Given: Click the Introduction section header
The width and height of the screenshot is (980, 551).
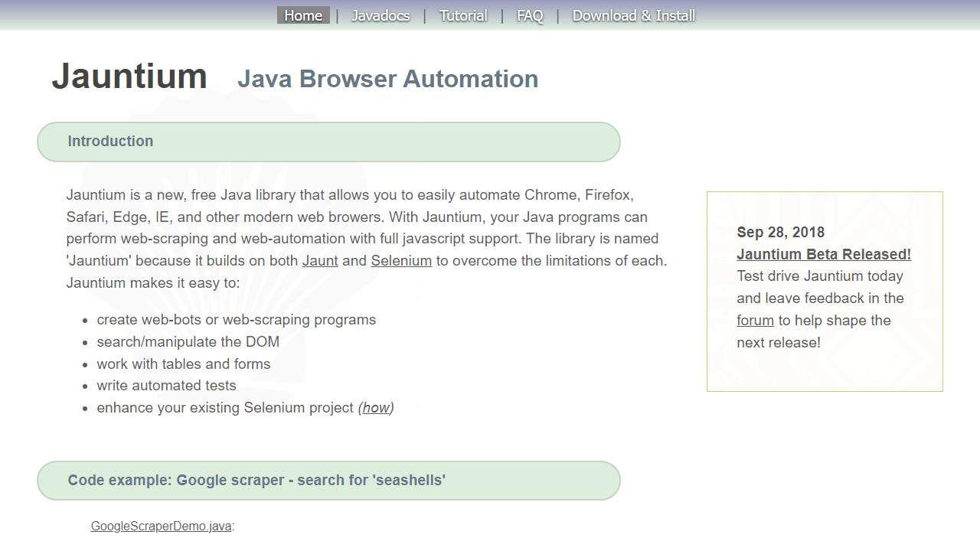Looking at the screenshot, I should (328, 142).
